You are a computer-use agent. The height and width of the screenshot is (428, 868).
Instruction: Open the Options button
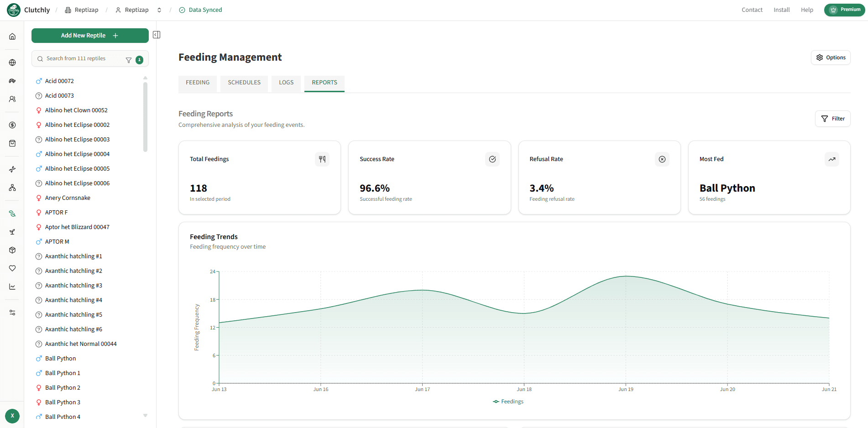coord(831,57)
